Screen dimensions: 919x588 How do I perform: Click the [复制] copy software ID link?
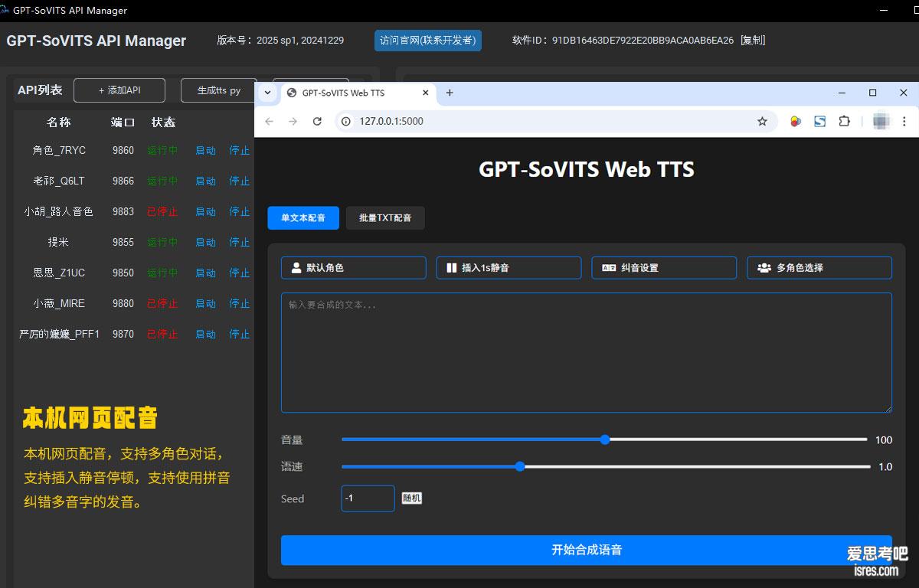(x=753, y=41)
